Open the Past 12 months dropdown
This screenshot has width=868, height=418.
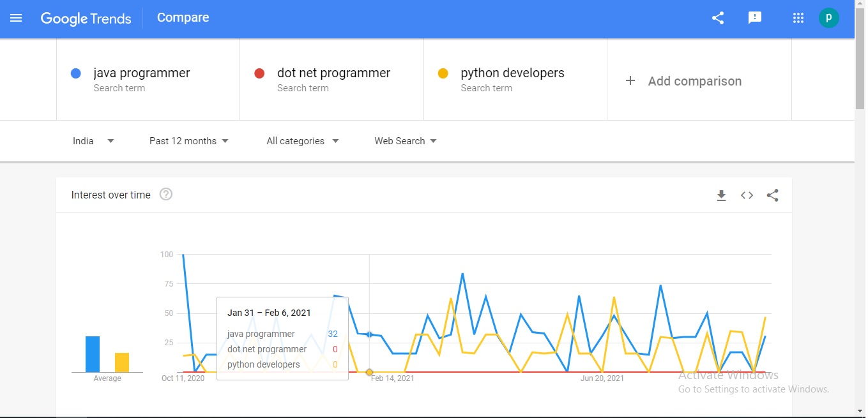pyautogui.click(x=188, y=141)
